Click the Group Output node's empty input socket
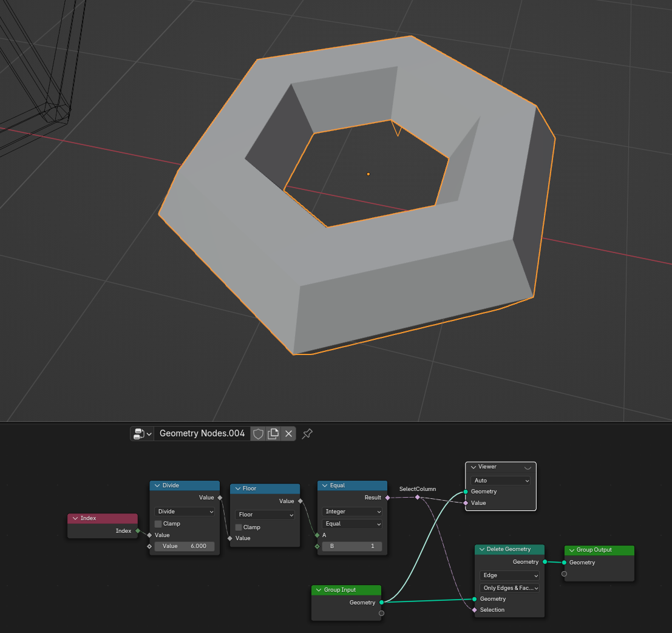This screenshot has width=672, height=633. 564,574
